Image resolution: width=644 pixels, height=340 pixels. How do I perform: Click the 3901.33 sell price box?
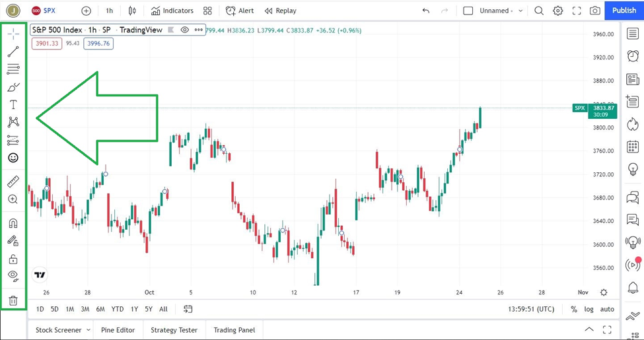coord(47,43)
